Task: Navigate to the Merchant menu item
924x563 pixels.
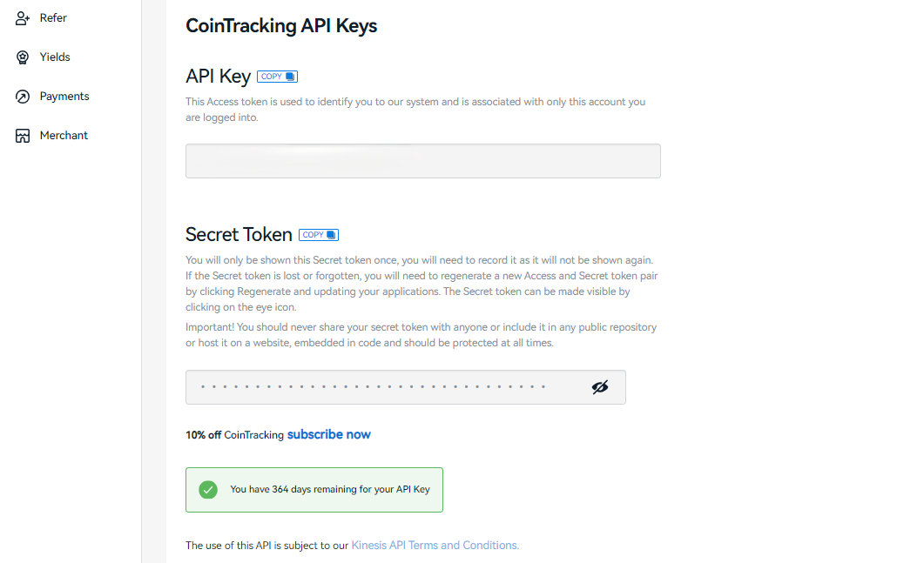Action: coord(64,136)
